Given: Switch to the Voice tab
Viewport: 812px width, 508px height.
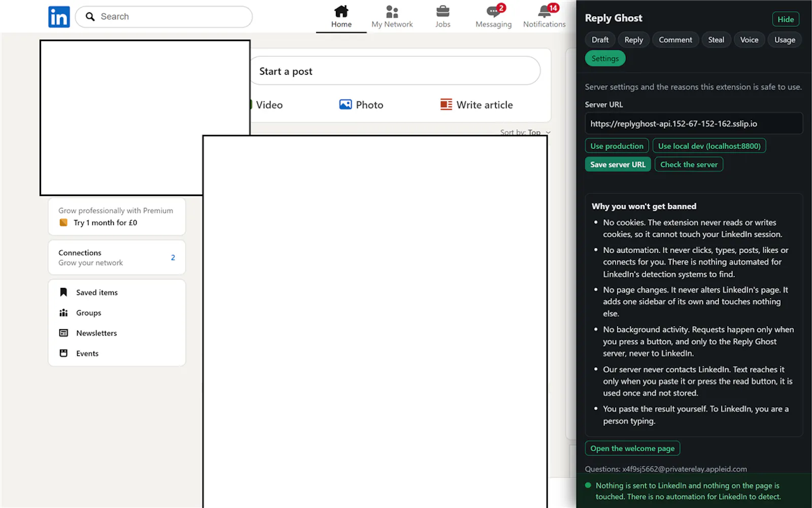Looking at the screenshot, I should [749, 40].
